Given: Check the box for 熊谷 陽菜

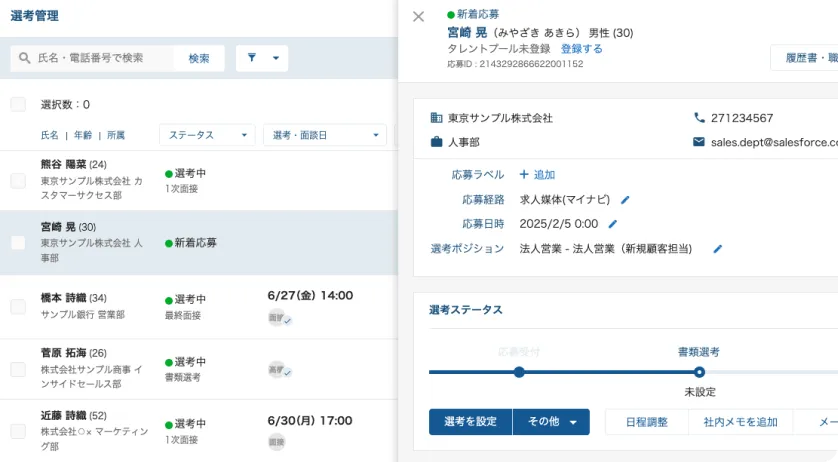Looking at the screenshot, I should 18,180.
